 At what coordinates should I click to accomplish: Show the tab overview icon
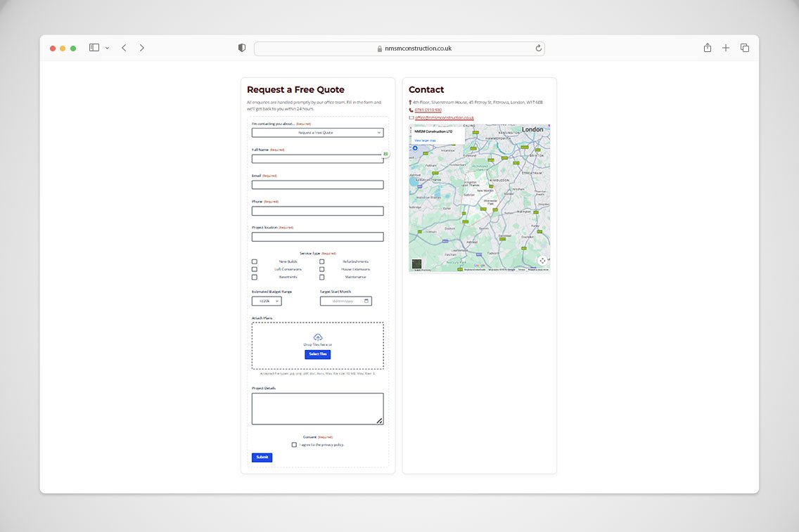coord(745,48)
